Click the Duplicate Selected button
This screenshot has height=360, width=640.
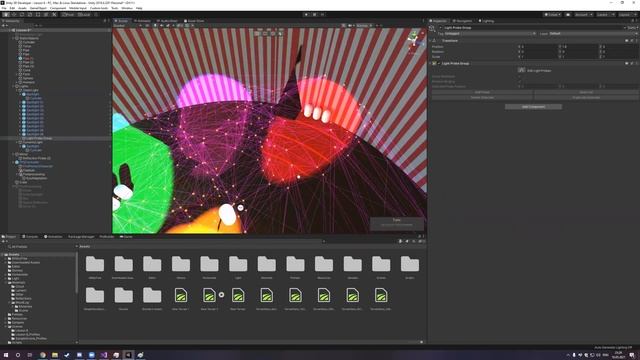tap(586, 98)
